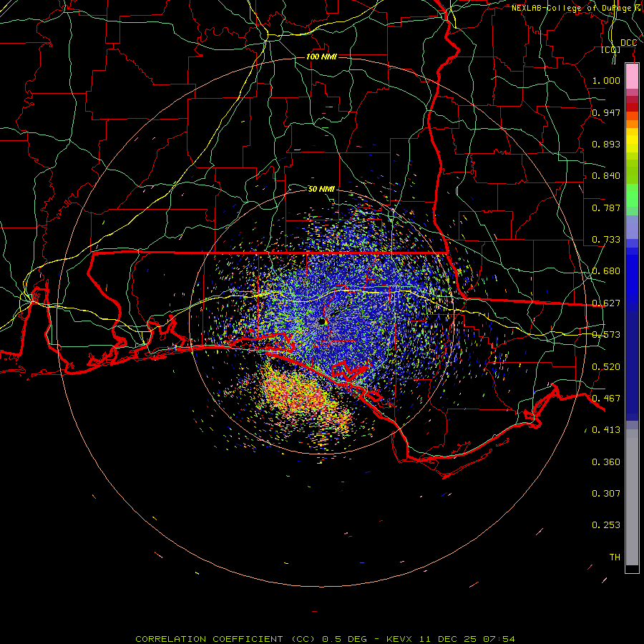The width and height of the screenshot is (644, 644).
Task: Pick the orange swatch in the color scale
Action: click(x=632, y=124)
